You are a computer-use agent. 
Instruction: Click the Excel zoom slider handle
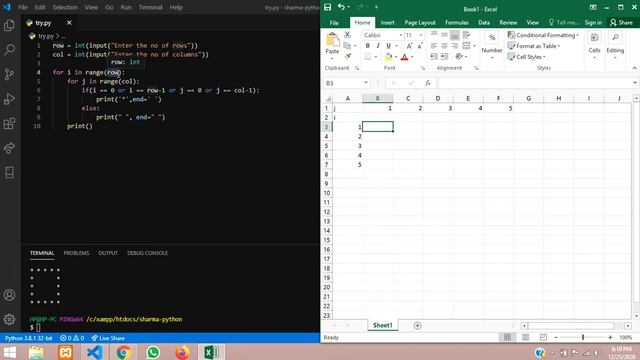[583, 337]
